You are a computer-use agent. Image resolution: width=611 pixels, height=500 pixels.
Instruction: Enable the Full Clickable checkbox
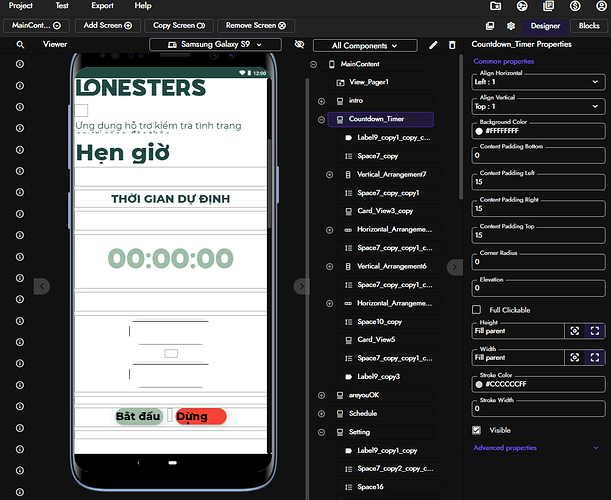tap(477, 310)
